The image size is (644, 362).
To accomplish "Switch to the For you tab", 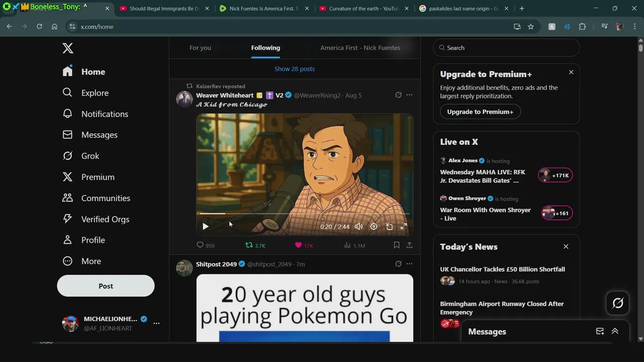I will 200,48.
